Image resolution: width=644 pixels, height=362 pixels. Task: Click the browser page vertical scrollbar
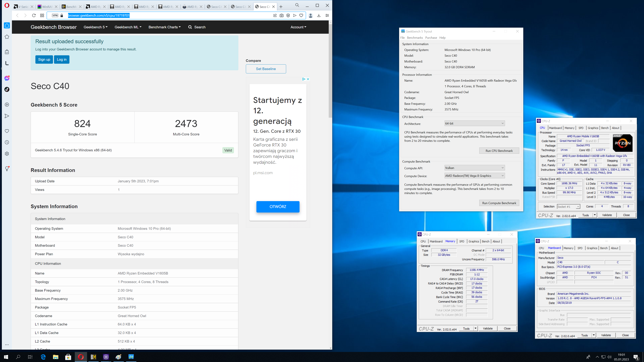point(330,71)
